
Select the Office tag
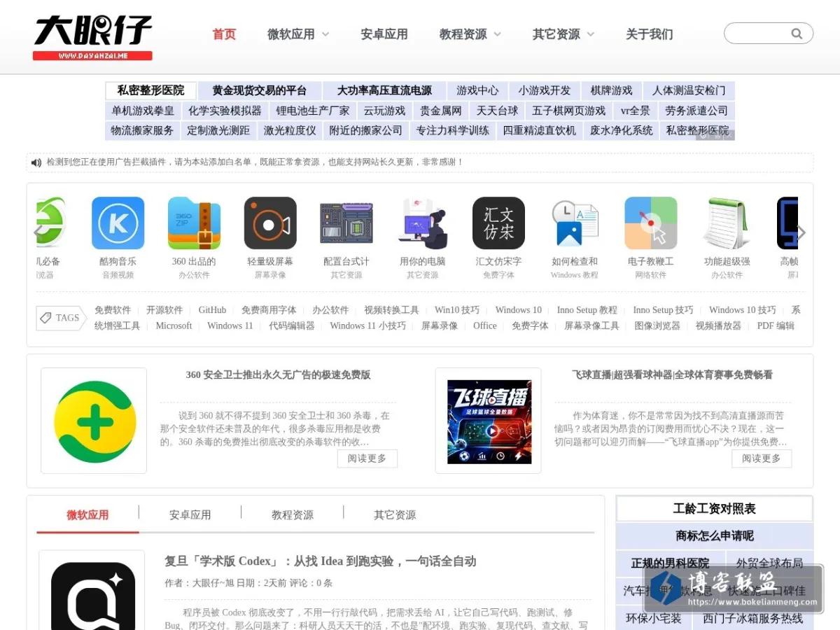[485, 325]
